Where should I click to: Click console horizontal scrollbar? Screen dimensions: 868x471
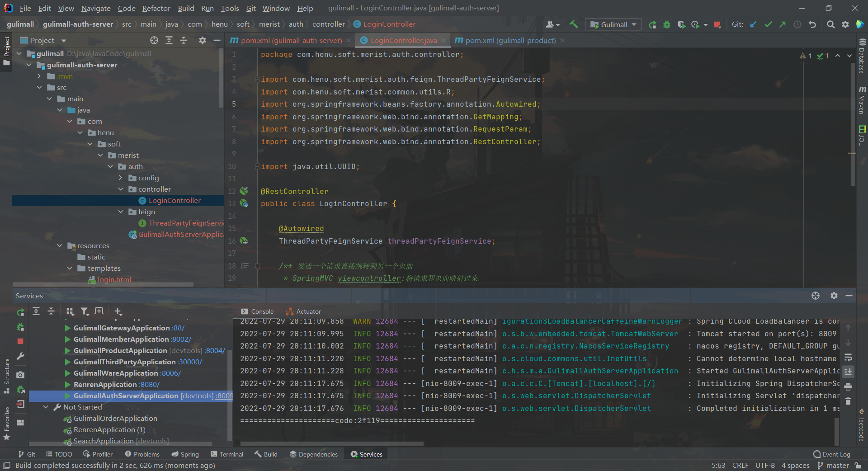coord(331,444)
